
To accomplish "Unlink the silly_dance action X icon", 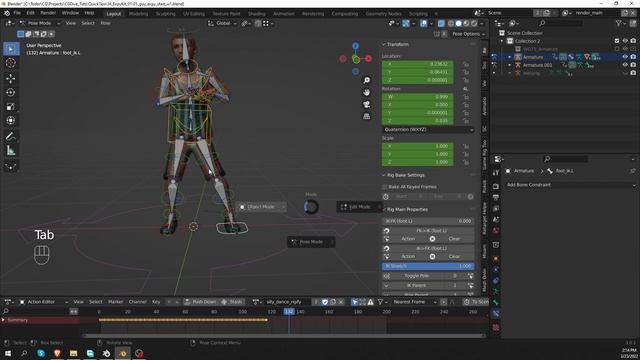I will pyautogui.click(x=341, y=302).
